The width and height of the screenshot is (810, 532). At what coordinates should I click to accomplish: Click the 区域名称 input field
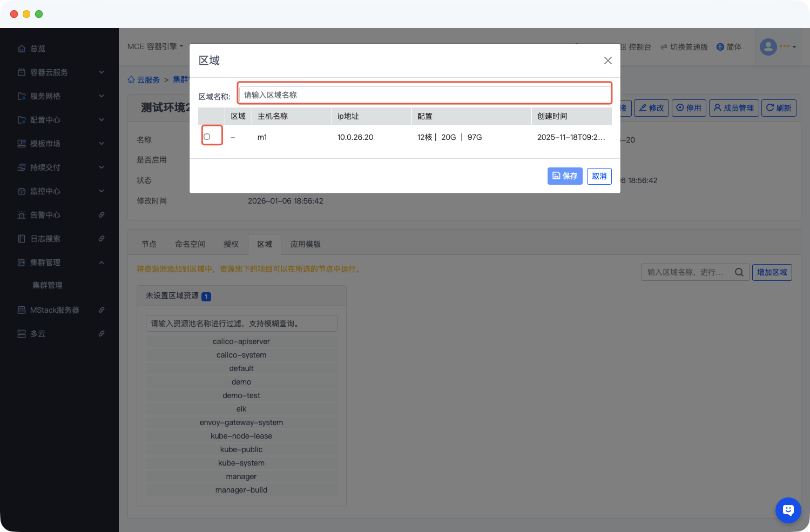point(424,95)
